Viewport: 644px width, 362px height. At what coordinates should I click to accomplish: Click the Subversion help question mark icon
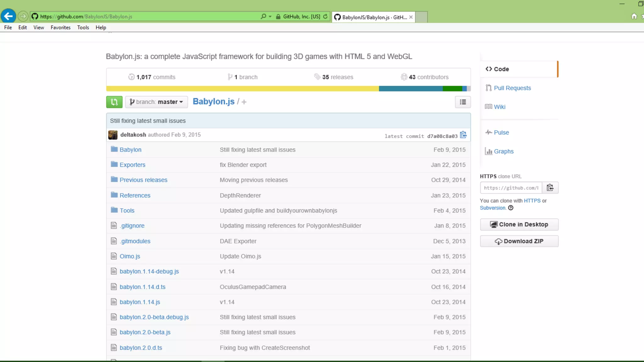click(511, 208)
